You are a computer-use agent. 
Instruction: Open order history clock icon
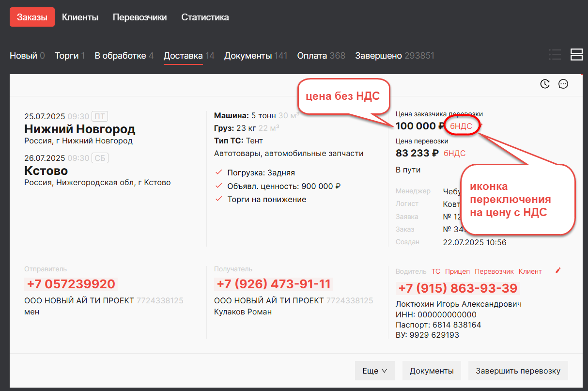pyautogui.click(x=545, y=84)
